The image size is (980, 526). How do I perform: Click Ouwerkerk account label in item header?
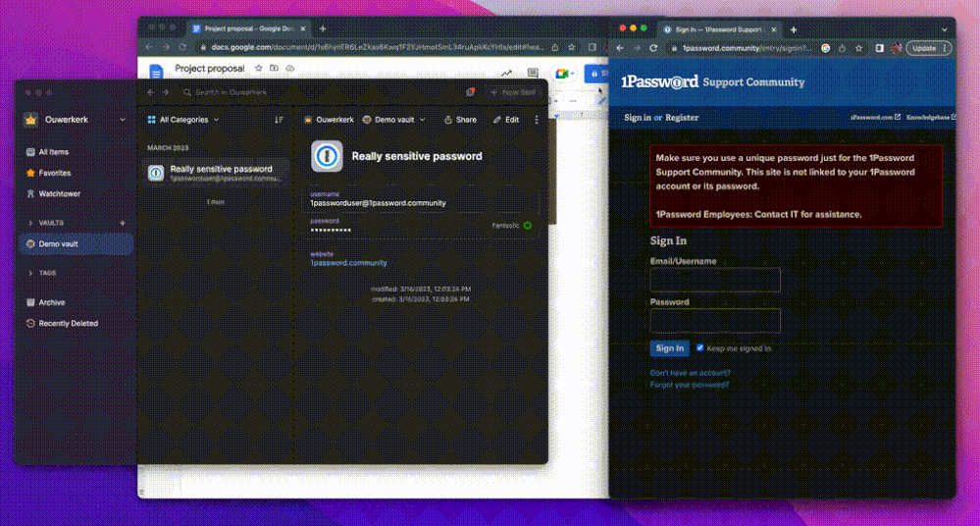[329, 120]
